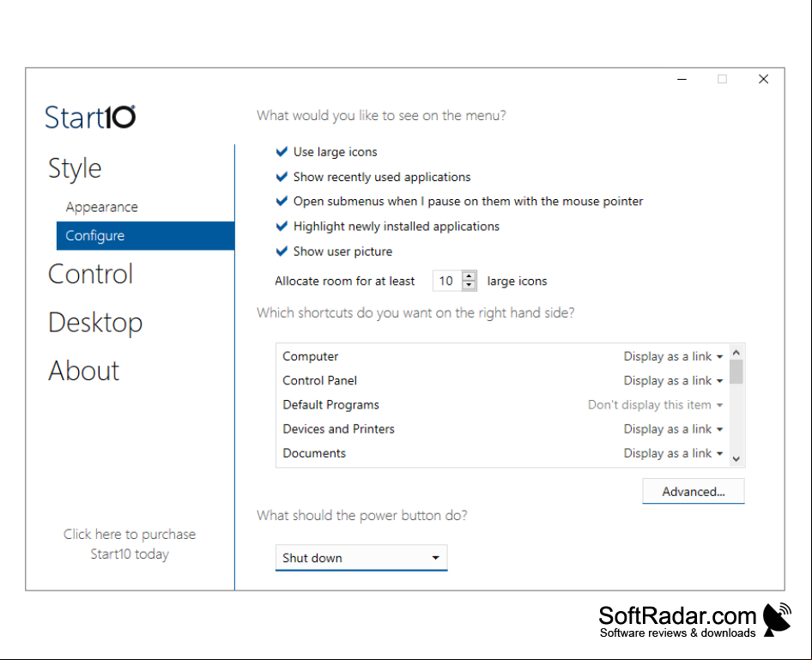Decrease large icons count with down arrow

pyautogui.click(x=469, y=286)
